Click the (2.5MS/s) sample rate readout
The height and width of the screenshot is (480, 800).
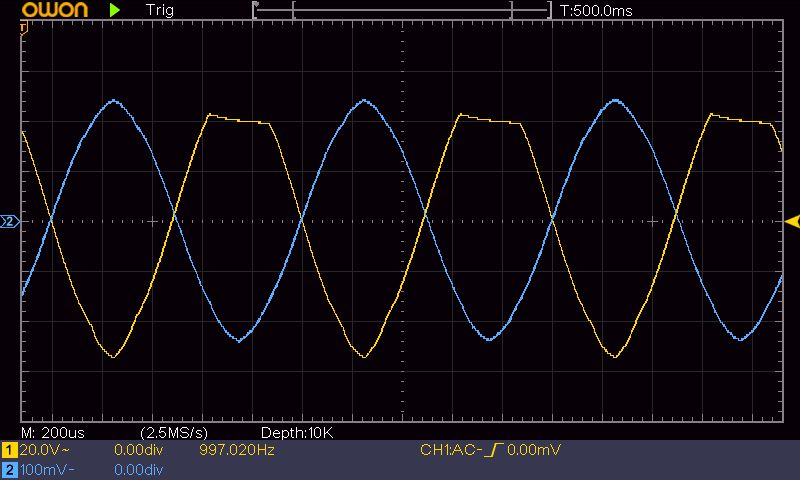pyautogui.click(x=174, y=433)
